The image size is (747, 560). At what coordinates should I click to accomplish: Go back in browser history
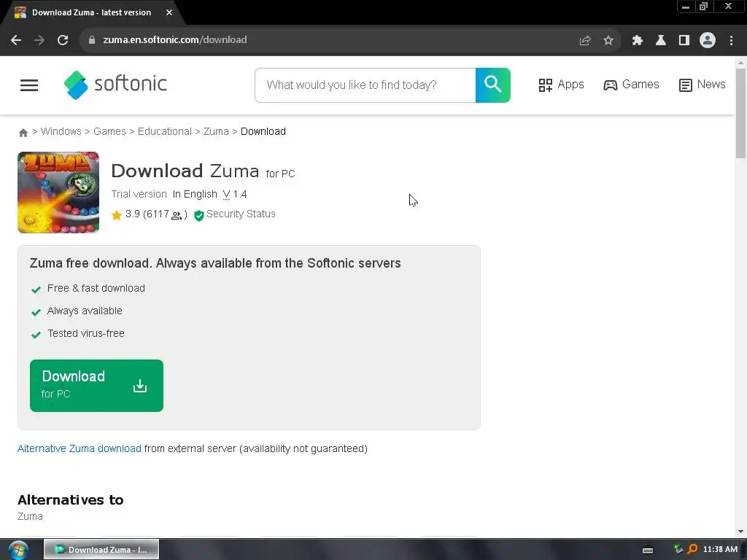pyautogui.click(x=16, y=40)
